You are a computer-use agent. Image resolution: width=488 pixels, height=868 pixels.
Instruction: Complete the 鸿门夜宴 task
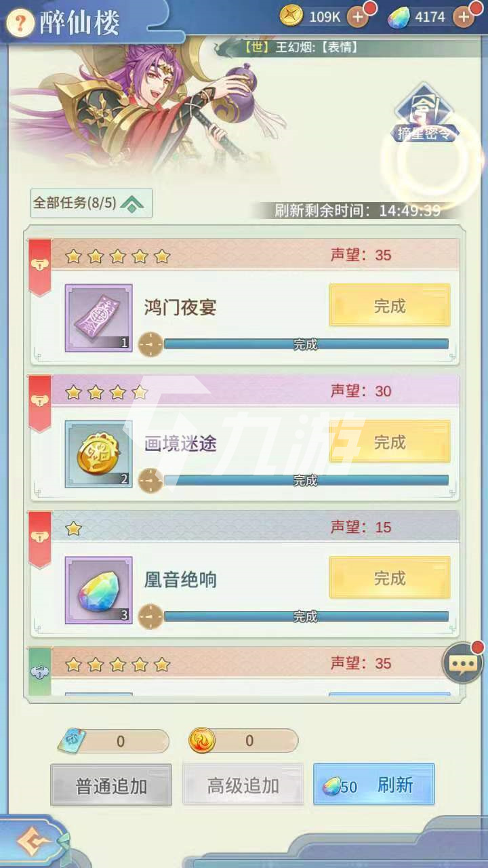(390, 306)
